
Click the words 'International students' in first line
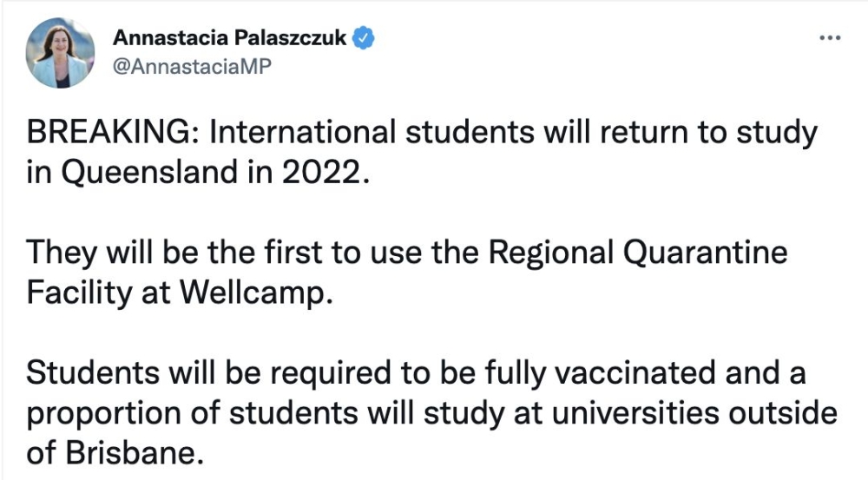[x=372, y=132]
